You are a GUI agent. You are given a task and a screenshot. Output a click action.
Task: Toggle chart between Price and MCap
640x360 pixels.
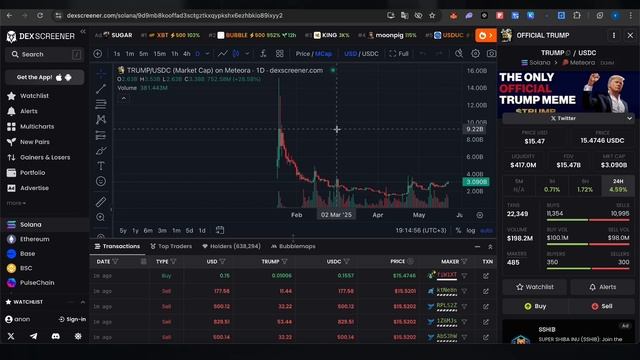pyautogui.click(x=313, y=53)
